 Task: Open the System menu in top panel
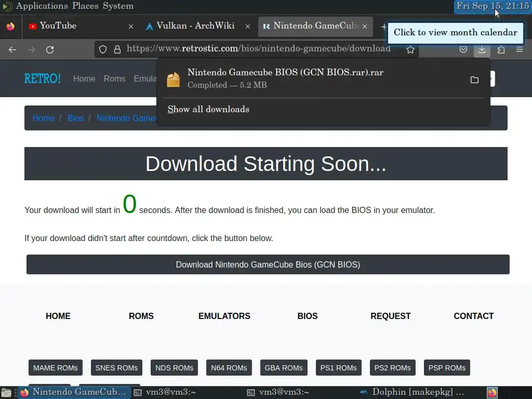point(118,6)
